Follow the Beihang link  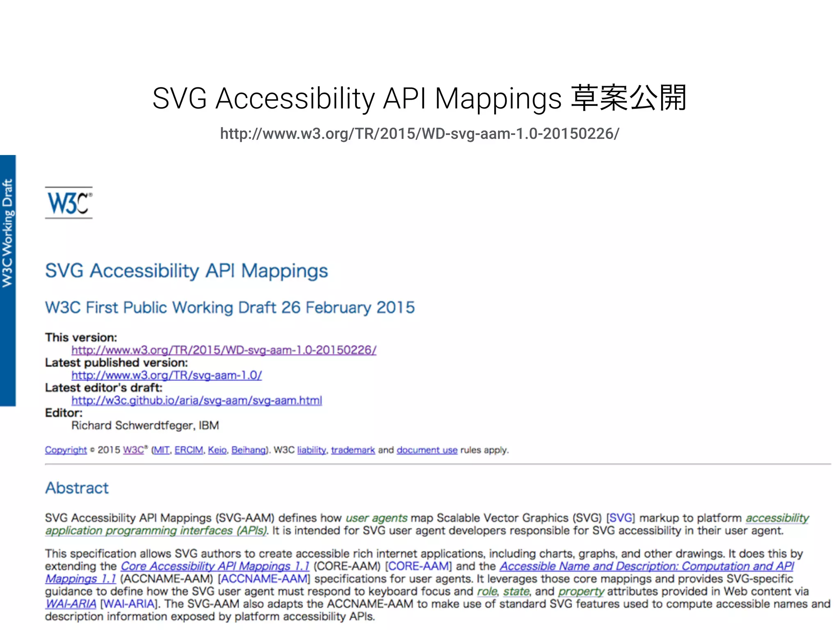pyautogui.click(x=249, y=450)
